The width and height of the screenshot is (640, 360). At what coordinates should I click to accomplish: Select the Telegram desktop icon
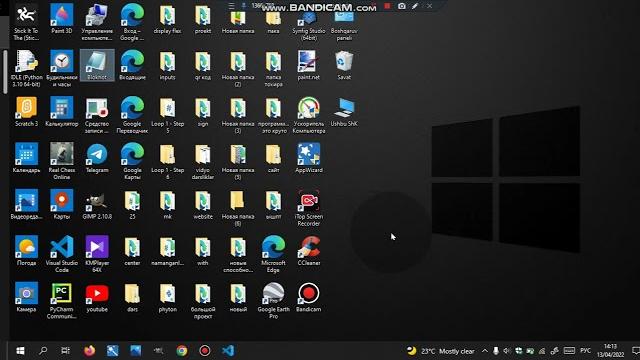coord(97,158)
